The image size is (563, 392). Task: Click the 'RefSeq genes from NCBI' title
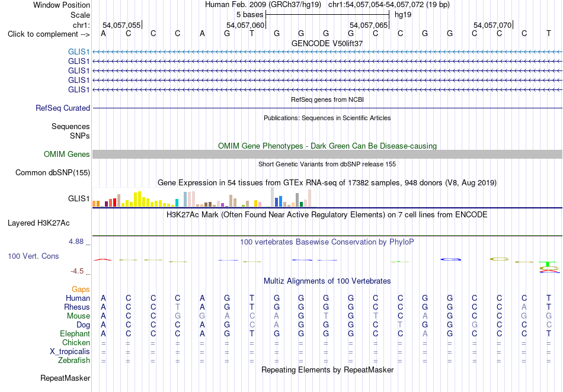327,99
